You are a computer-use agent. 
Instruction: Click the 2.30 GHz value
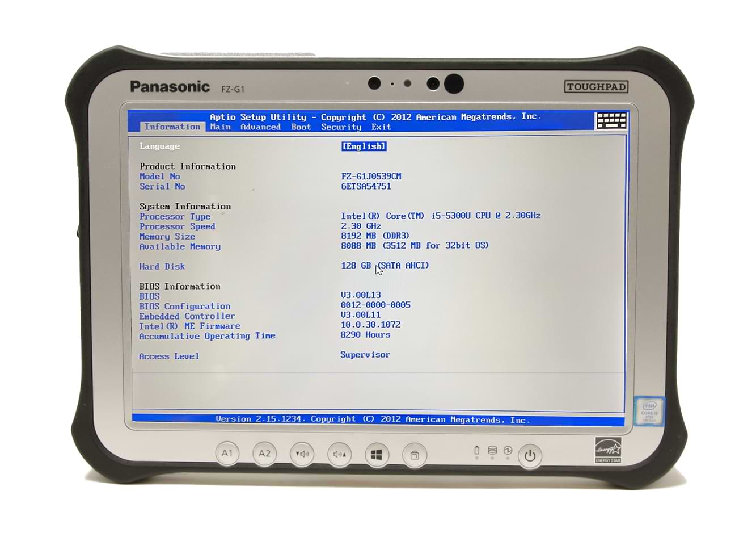click(361, 226)
